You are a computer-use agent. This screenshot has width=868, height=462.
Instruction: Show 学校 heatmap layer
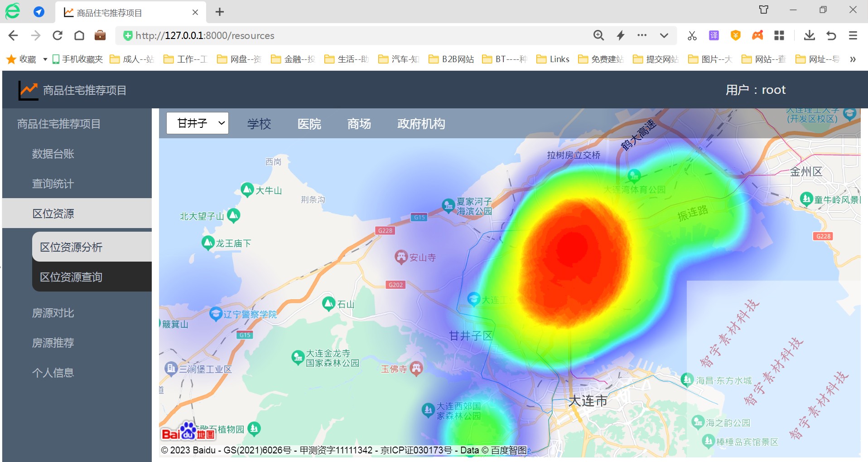click(x=259, y=124)
